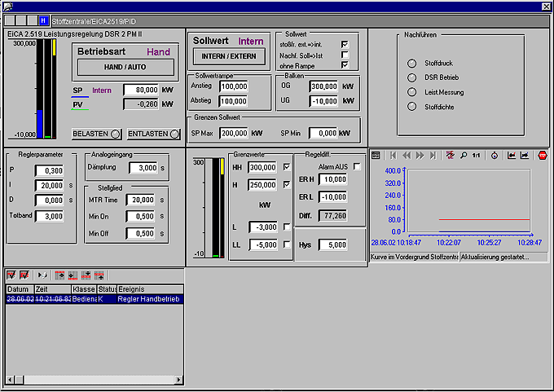Acknowledge all alarms with second checkmark icon
The width and height of the screenshot is (554, 392).
(x=24, y=275)
